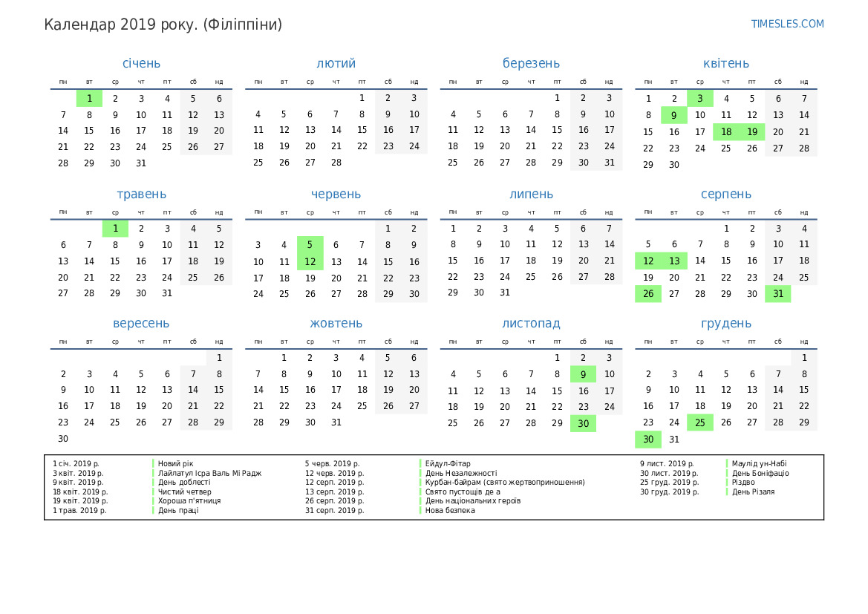Click the "квітень" month heading
Image resolution: width=868 pixels, height=614 pixels.
click(x=725, y=64)
